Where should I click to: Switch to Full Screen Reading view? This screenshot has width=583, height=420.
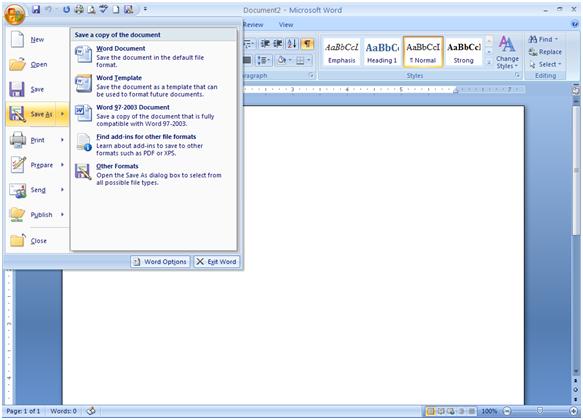[x=441, y=411]
